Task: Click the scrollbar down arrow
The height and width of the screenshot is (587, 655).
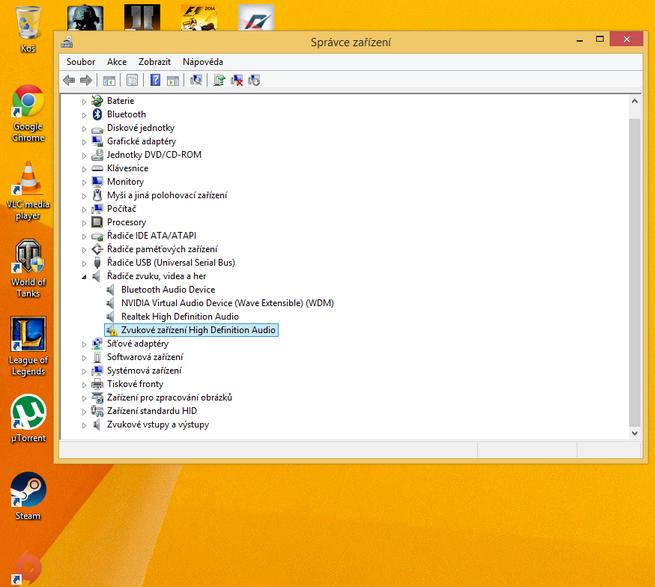Action: (635, 433)
